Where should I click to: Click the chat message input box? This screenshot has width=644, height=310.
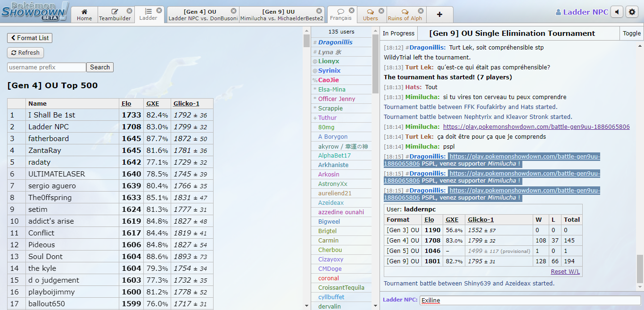(530, 300)
